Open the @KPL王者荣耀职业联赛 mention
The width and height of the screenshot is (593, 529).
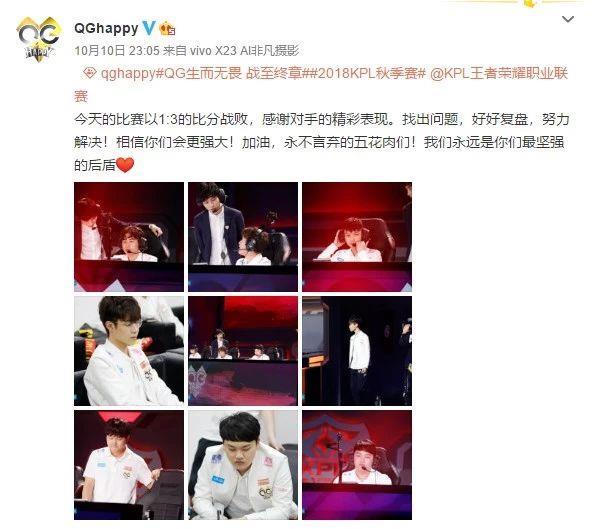coord(321,85)
